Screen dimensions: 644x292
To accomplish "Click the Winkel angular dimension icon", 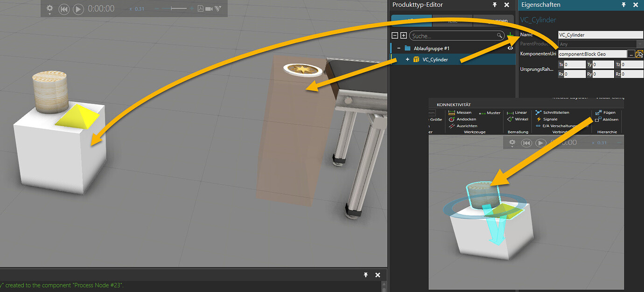I will (510, 119).
